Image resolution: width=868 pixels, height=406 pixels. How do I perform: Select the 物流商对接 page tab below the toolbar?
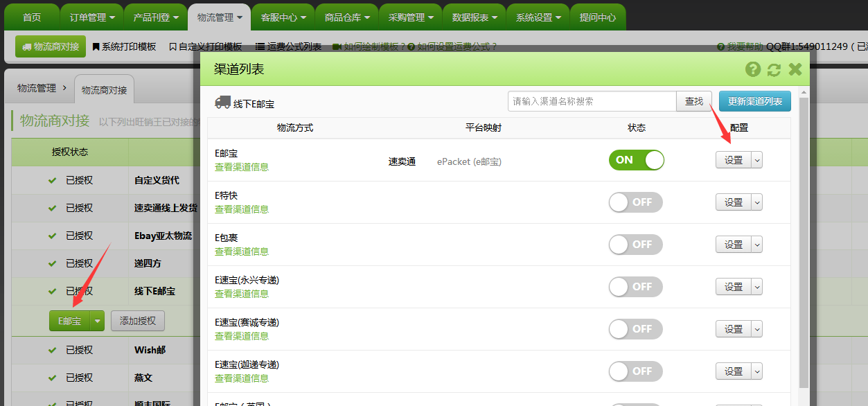(x=105, y=90)
